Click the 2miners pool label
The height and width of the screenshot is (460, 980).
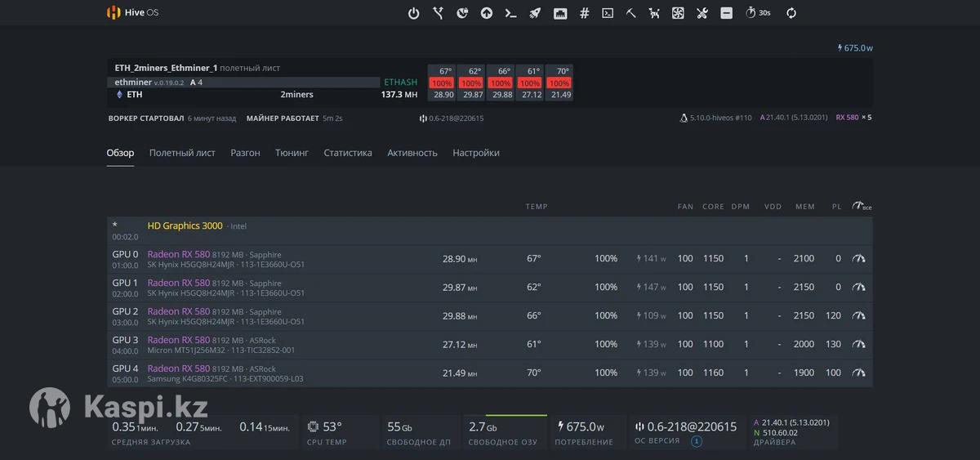[297, 95]
